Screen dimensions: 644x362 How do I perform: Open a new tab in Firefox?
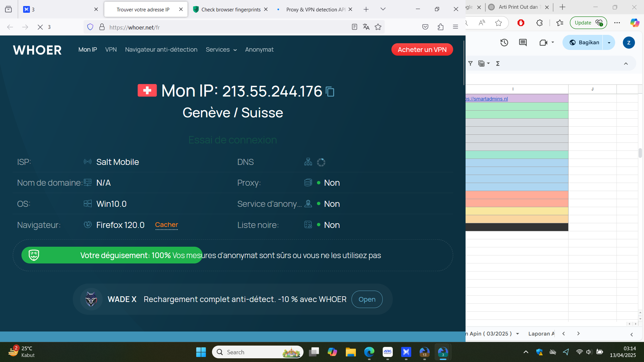coord(366,9)
